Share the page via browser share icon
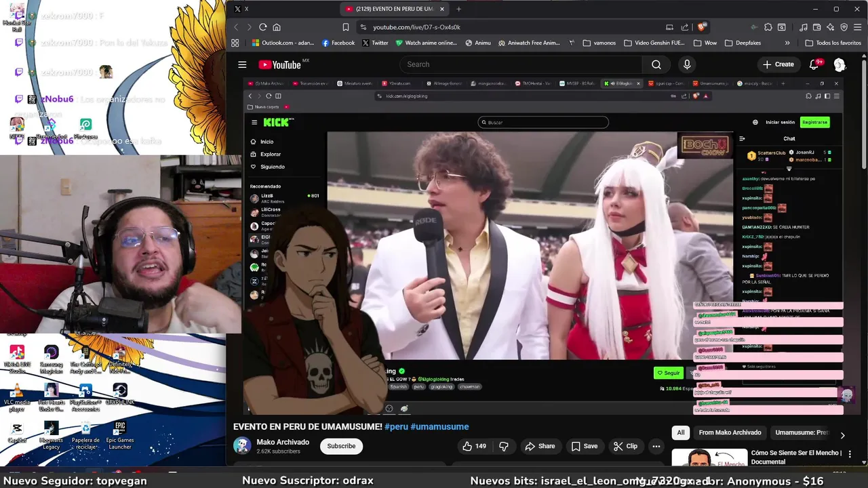The height and width of the screenshot is (488, 868). (685, 27)
